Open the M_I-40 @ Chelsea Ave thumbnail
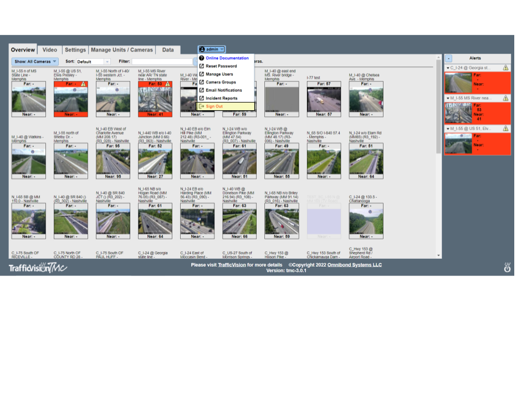This screenshot has height=399, width=532. [366, 99]
